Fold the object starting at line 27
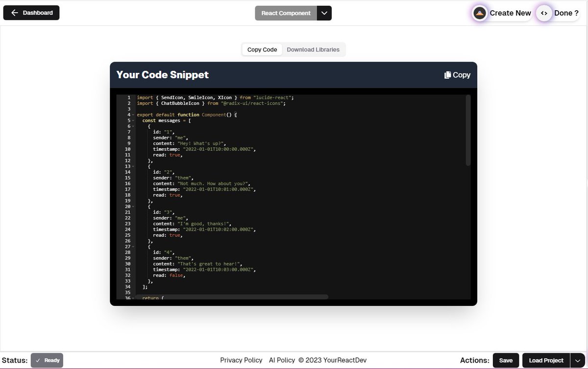The height and width of the screenshot is (369, 588). click(x=132, y=247)
